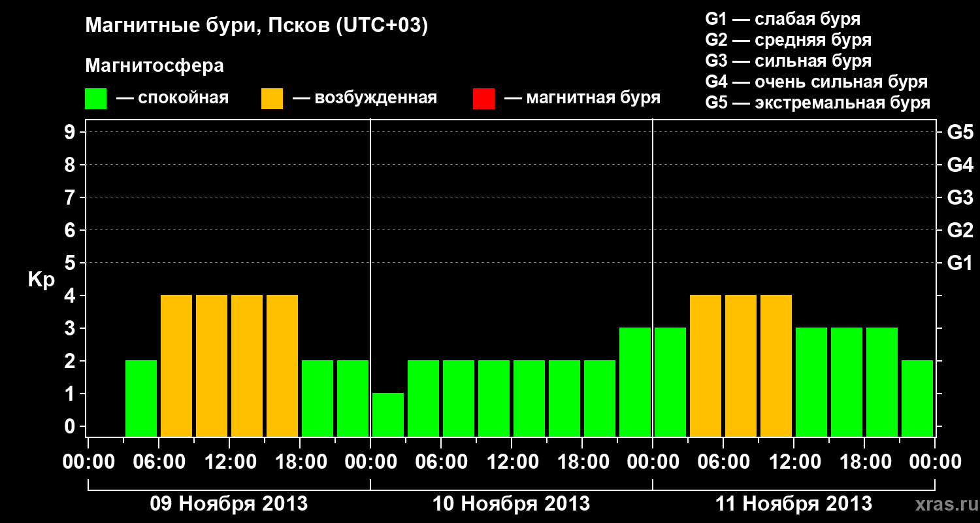
Task: Click the first green bar on 09 November
Action: 141,398
